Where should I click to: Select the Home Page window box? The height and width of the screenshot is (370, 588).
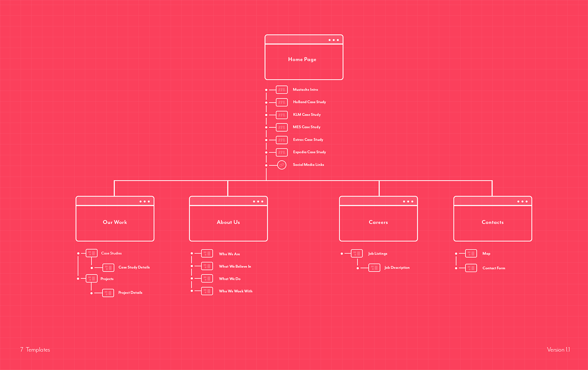tap(304, 57)
